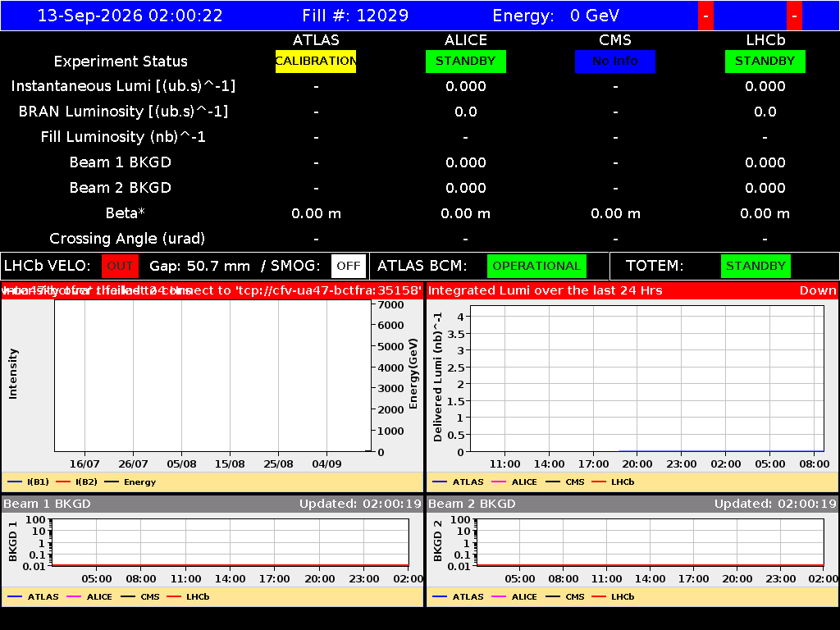Click the Beta* row label

[126, 213]
